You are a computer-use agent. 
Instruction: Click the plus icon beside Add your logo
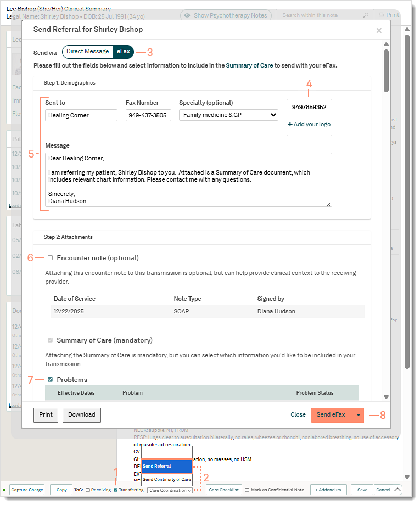[290, 124]
